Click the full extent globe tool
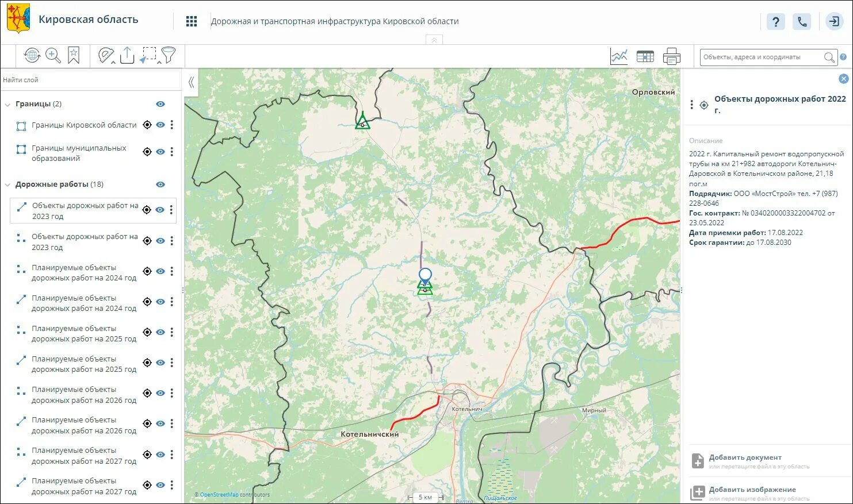The width and height of the screenshot is (853, 504). click(x=32, y=55)
